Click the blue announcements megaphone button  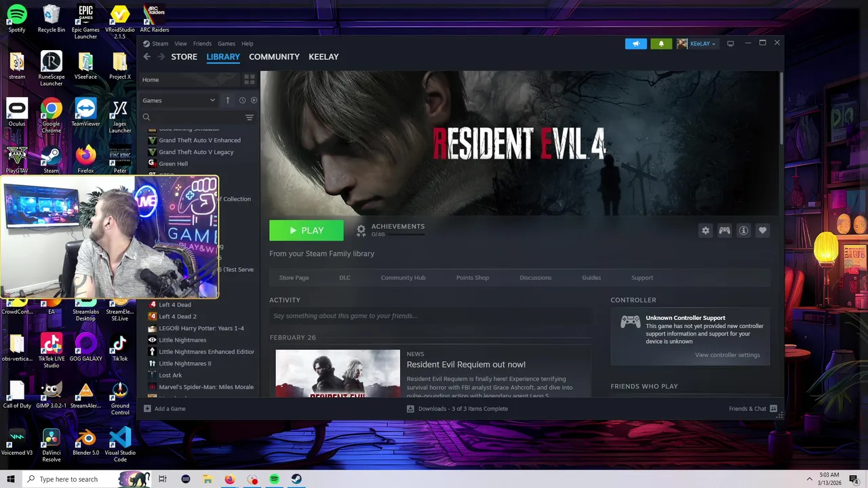coord(636,43)
